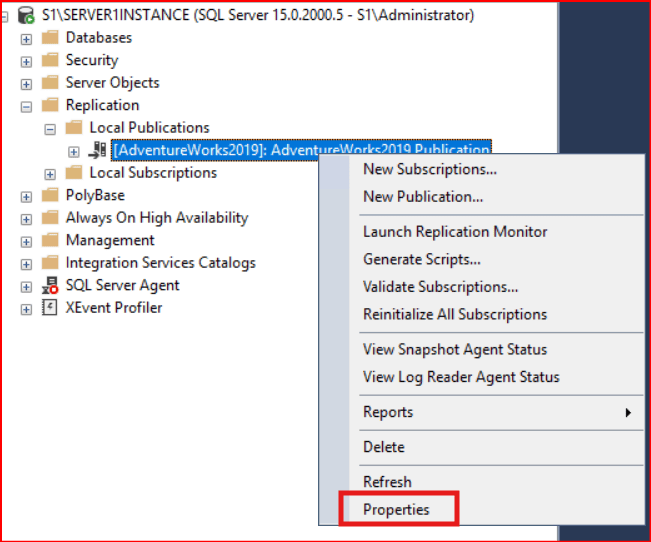Choose Properties from the context menu
The height and width of the screenshot is (542, 651).
(396, 510)
